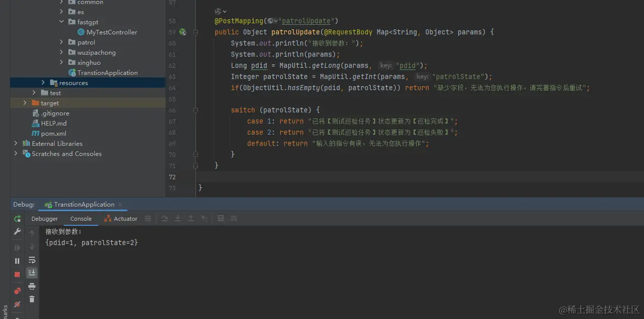Click the patrolUpdate method name
Viewport: 644px width, 319px height.
click(296, 32)
